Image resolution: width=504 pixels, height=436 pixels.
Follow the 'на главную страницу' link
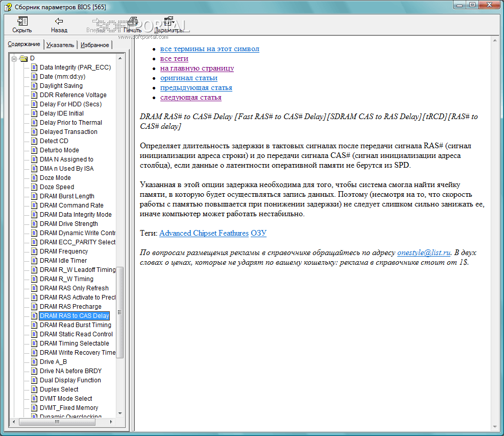197,68
